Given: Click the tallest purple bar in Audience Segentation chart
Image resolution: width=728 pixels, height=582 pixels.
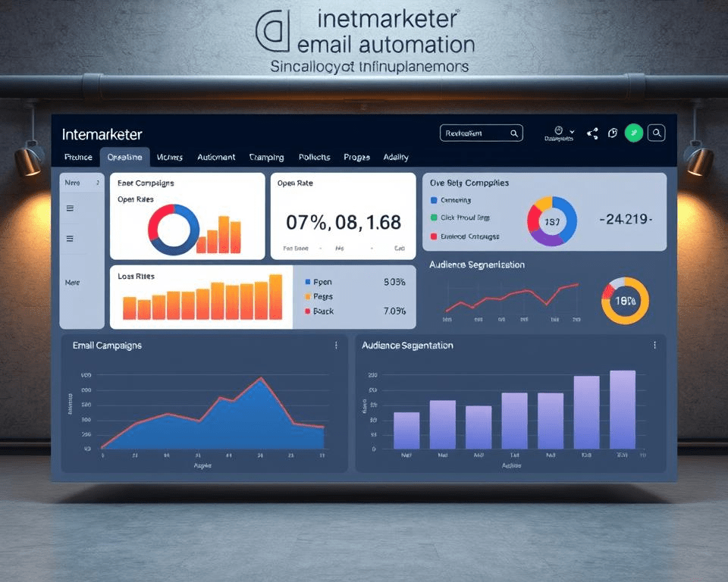Looking at the screenshot, I should tap(622, 409).
